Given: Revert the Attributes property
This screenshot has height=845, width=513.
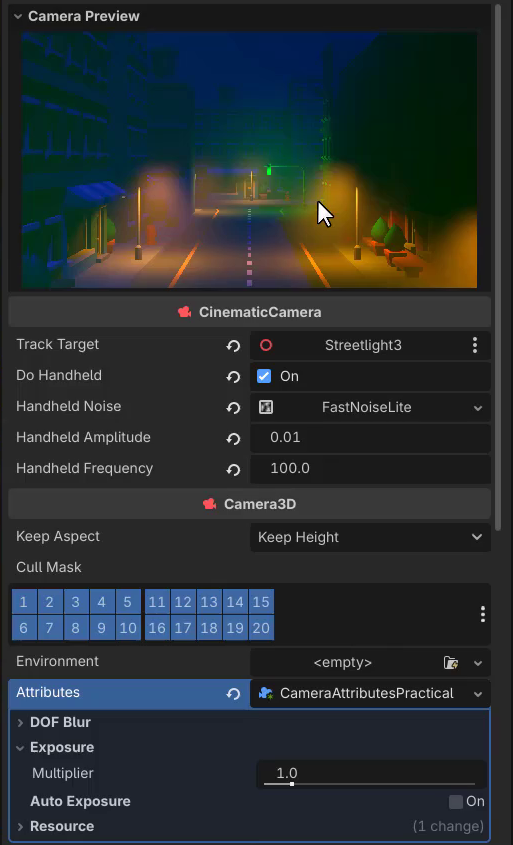Looking at the screenshot, I should pos(233,694).
